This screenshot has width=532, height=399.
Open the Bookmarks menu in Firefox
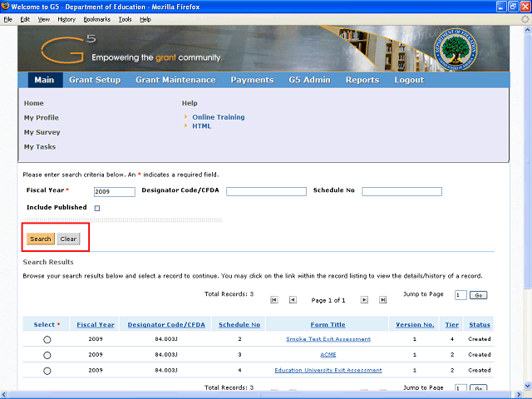(96, 18)
